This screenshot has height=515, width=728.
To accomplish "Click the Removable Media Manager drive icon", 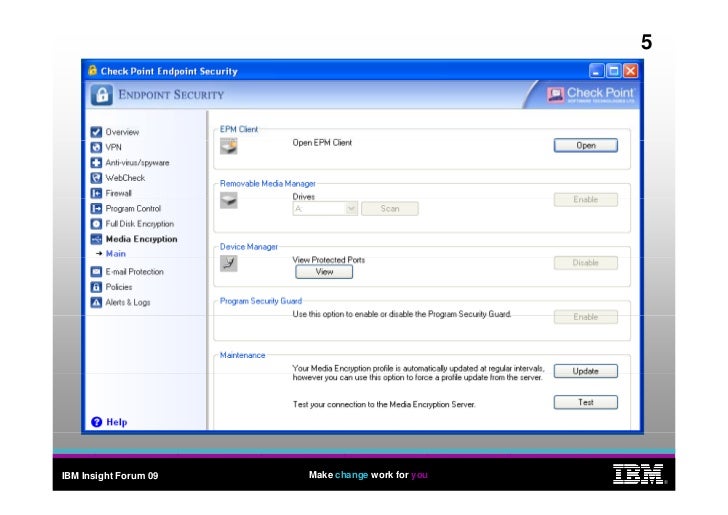I will coord(228,201).
